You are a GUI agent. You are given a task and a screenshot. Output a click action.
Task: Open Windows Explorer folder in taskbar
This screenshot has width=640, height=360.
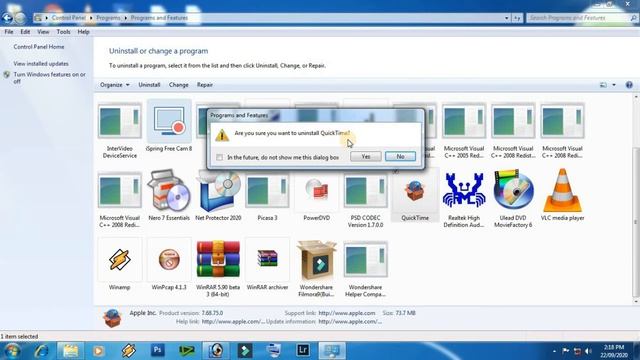coord(70,351)
